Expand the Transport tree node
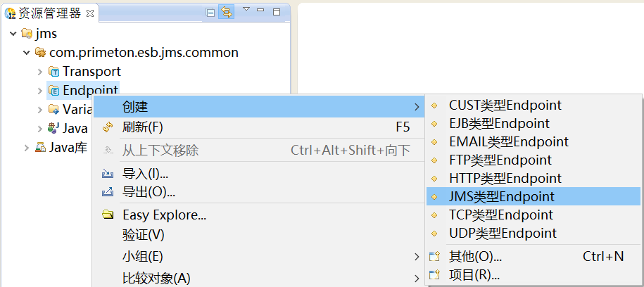Screen dimensions: 644x287 39,72
